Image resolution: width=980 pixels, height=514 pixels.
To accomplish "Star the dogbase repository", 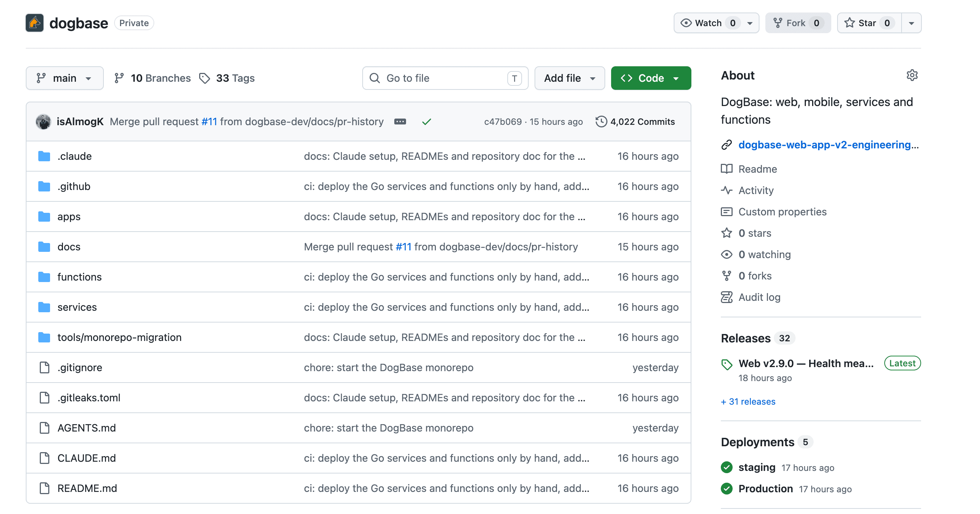I will pos(869,23).
